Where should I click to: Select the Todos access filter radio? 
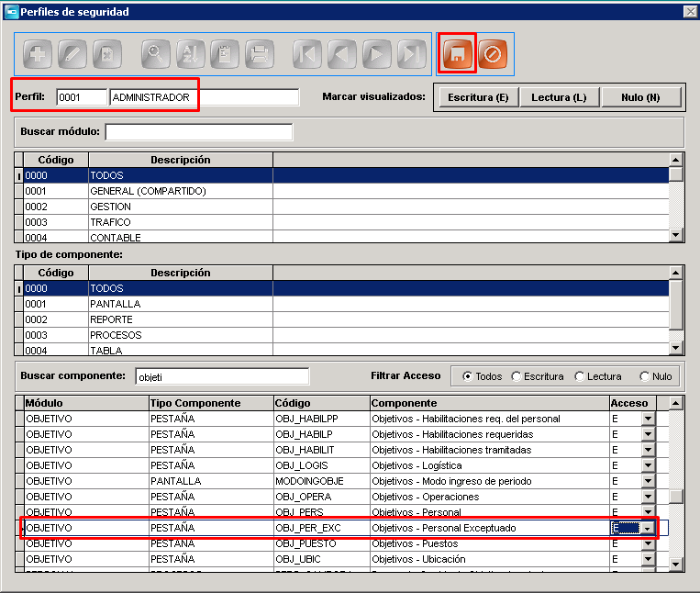pos(467,376)
